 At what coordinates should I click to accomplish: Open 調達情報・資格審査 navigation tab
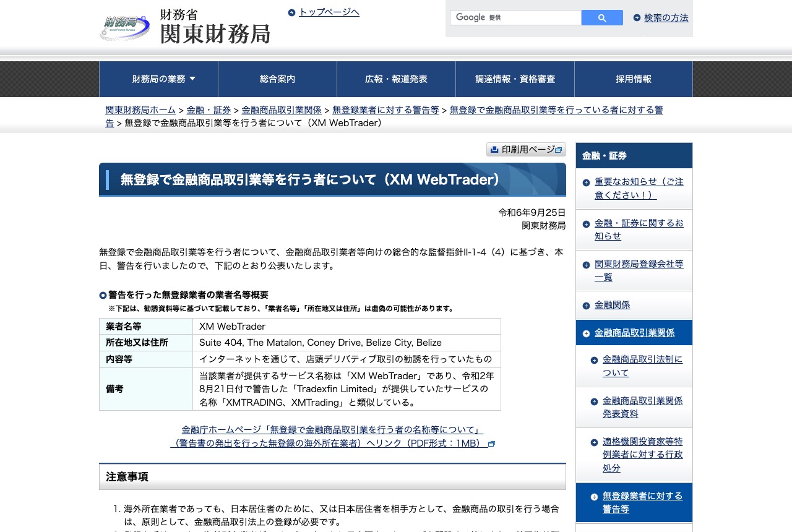tap(515, 79)
